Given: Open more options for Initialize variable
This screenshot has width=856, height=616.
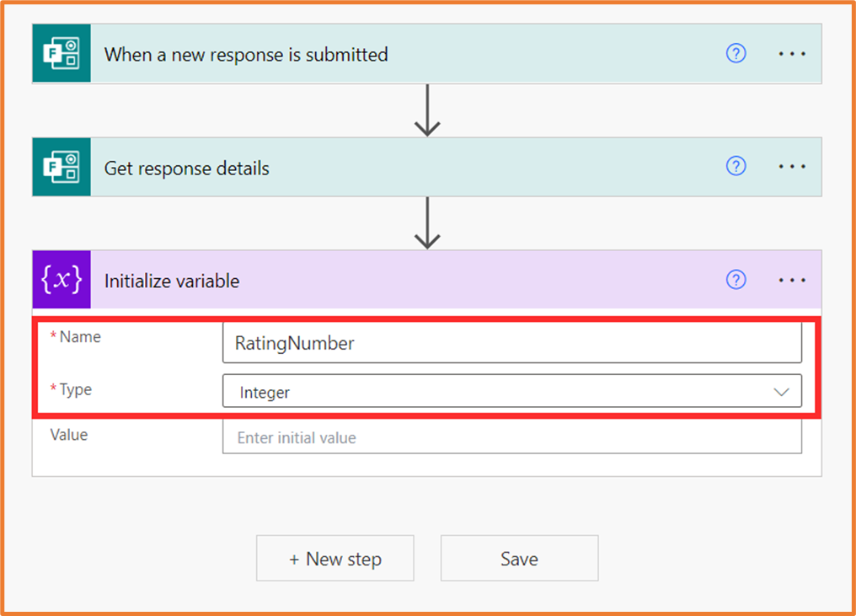Looking at the screenshot, I should point(792,280).
